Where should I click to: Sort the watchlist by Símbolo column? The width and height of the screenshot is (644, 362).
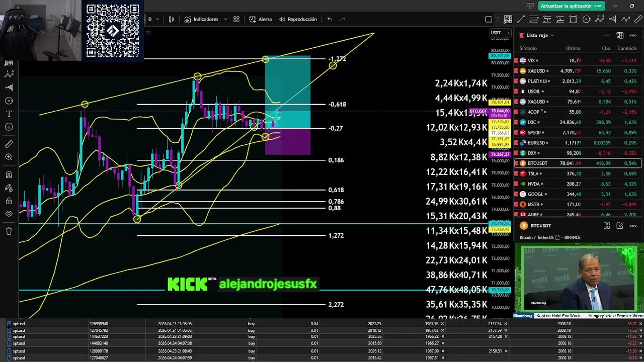tap(528, 48)
